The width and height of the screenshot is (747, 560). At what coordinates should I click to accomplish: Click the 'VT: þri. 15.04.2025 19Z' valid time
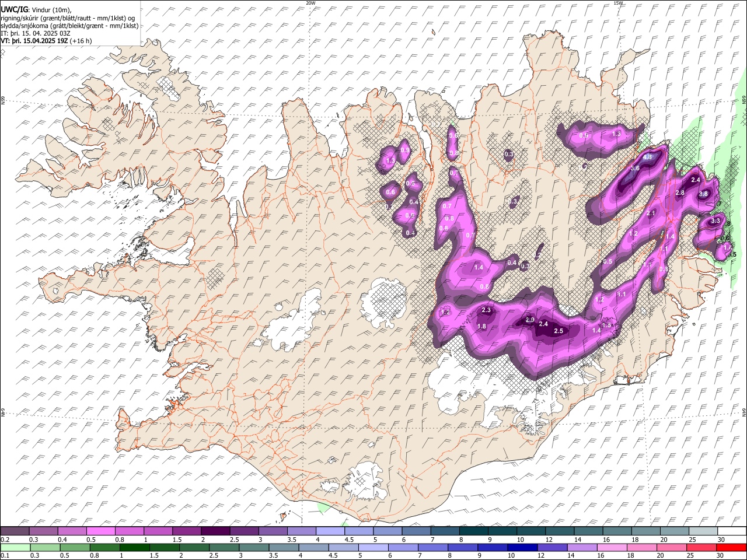(x=34, y=41)
